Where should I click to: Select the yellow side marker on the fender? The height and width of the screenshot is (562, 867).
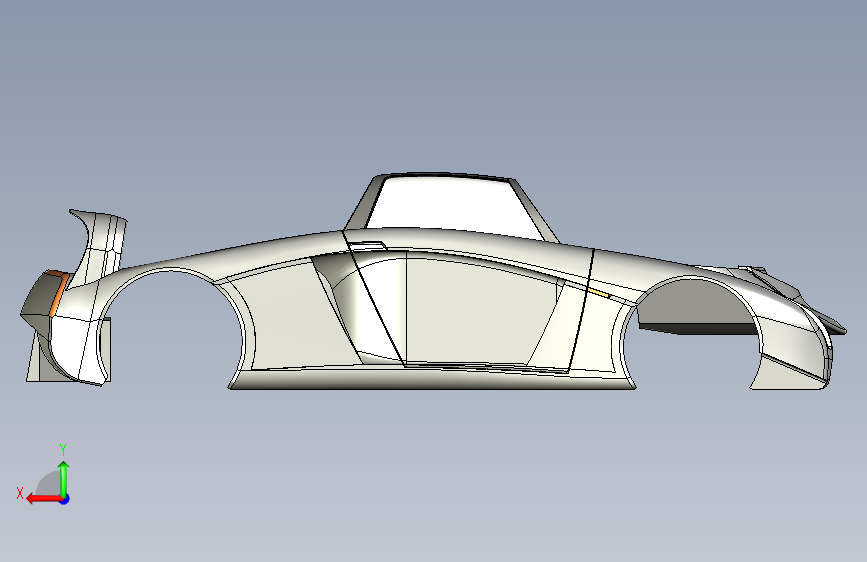tap(598, 293)
